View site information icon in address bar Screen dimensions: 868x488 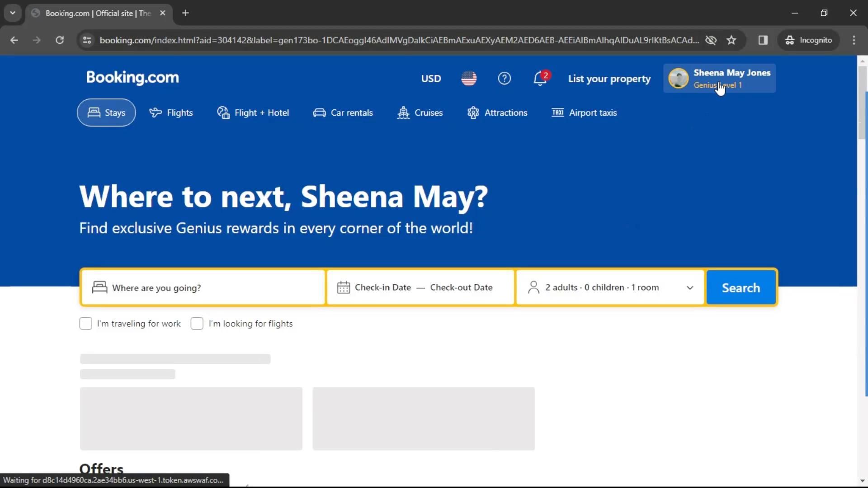click(87, 40)
